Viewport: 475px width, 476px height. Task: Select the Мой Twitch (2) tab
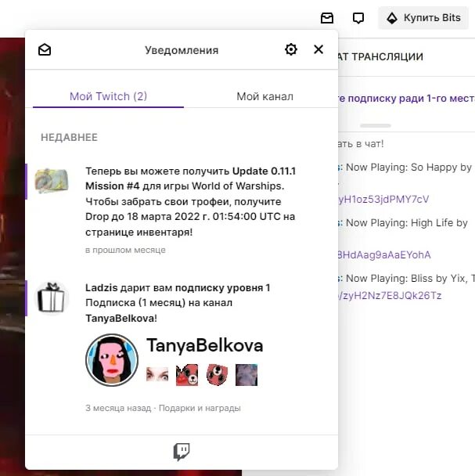(108, 96)
